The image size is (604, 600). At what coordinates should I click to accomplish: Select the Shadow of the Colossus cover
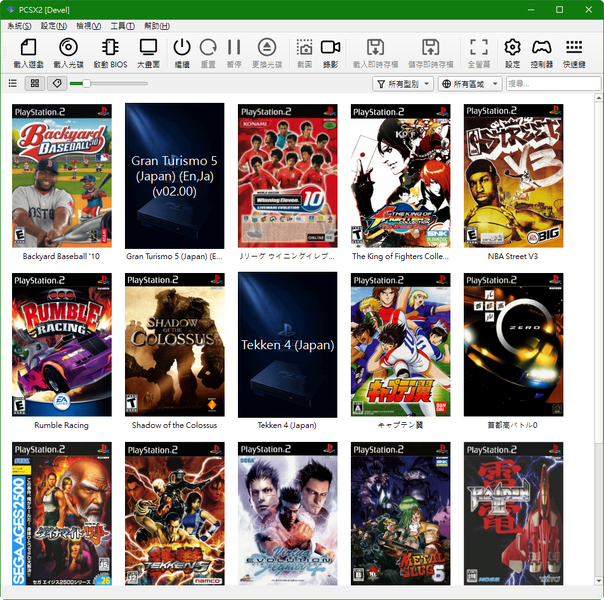pos(174,345)
